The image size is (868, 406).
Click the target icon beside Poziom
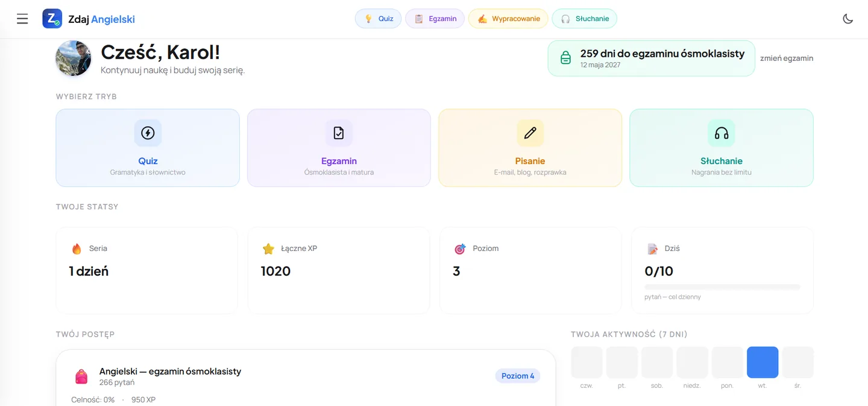pos(460,249)
